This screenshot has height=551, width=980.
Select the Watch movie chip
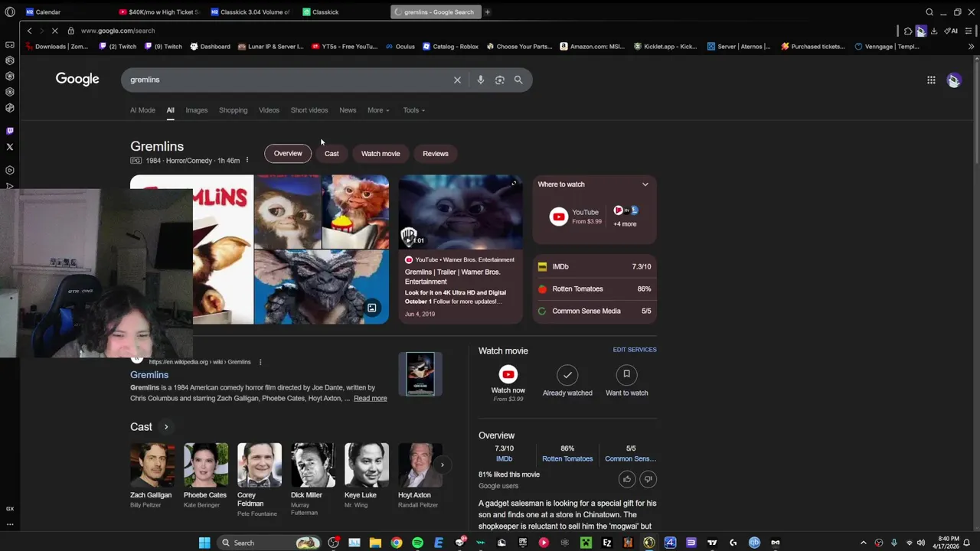[381, 154]
